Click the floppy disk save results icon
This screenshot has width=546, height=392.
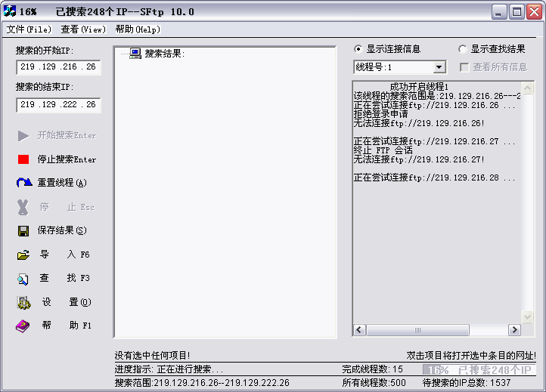pos(23,230)
